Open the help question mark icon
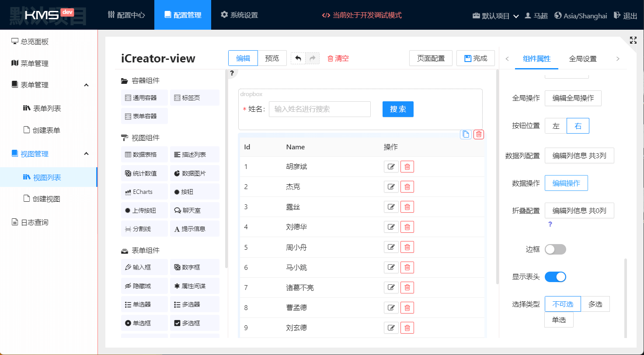The image size is (644, 355). 232,73
